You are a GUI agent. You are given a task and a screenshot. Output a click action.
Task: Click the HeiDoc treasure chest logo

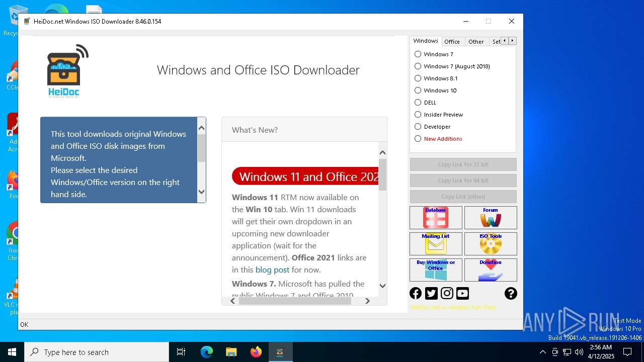(x=67, y=70)
